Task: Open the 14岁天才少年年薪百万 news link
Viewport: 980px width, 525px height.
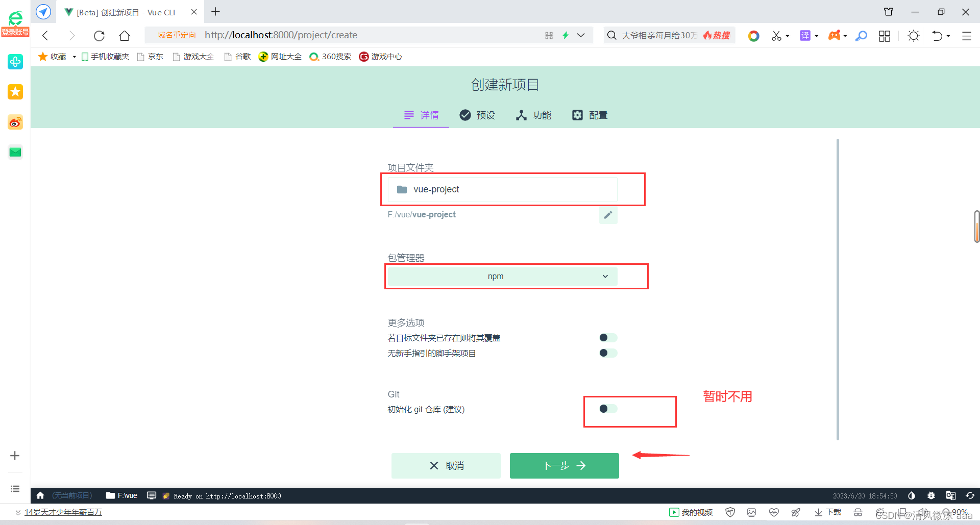Action: 63,512
